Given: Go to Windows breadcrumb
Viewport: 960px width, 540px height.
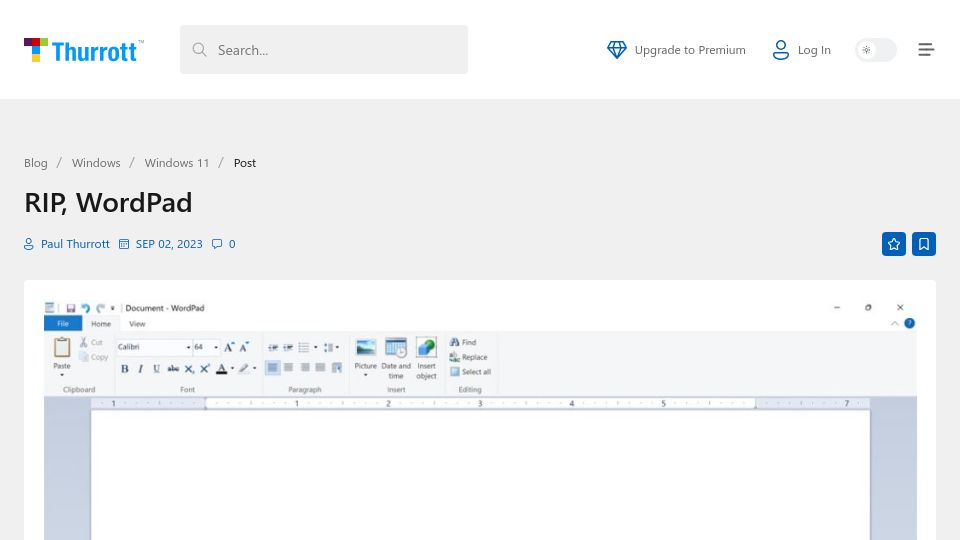Looking at the screenshot, I should point(96,163).
